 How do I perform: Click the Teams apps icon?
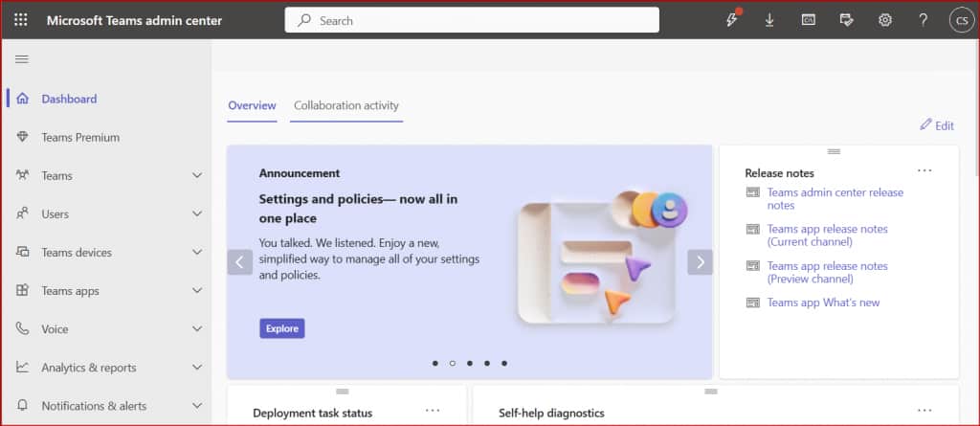pos(23,290)
